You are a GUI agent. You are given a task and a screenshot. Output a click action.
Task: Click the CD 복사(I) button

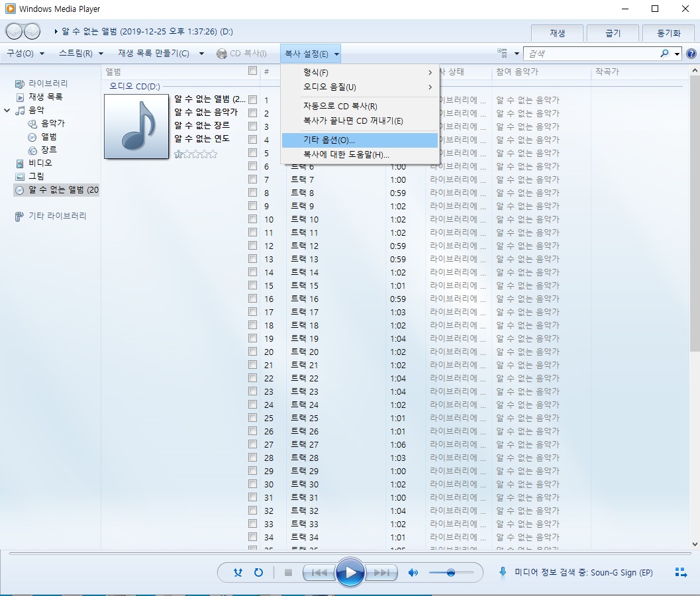242,54
